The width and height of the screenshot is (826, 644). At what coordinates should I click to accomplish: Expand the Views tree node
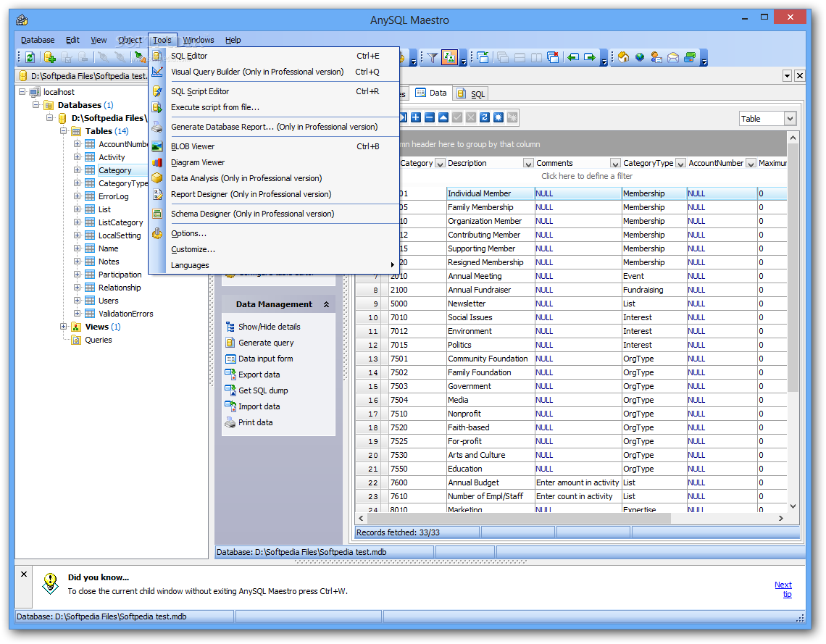pos(63,327)
